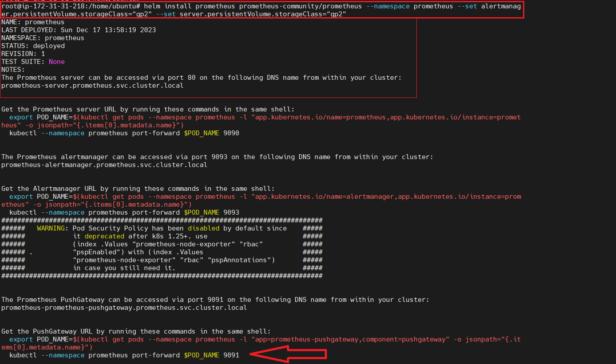Click the kubectl port-forward command ending in 9091
This screenshot has width=616, height=364.
click(x=124, y=355)
